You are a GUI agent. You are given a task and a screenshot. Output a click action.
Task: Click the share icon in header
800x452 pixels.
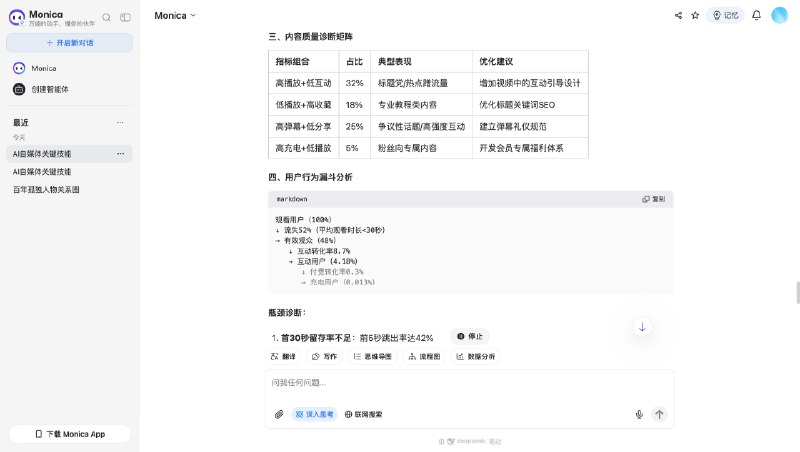tap(678, 16)
